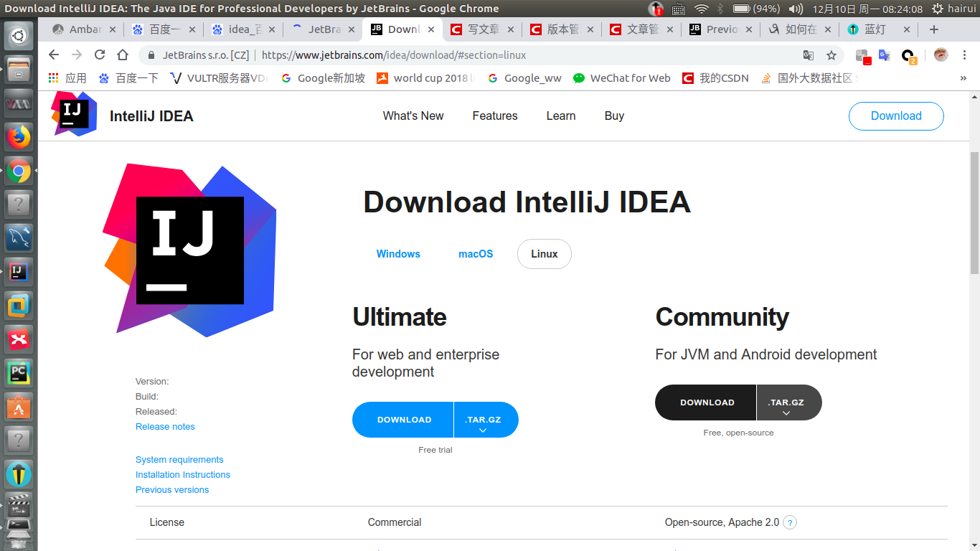Open the XMind icon in the dock
Viewport: 980px width, 551px height.
coord(19,339)
